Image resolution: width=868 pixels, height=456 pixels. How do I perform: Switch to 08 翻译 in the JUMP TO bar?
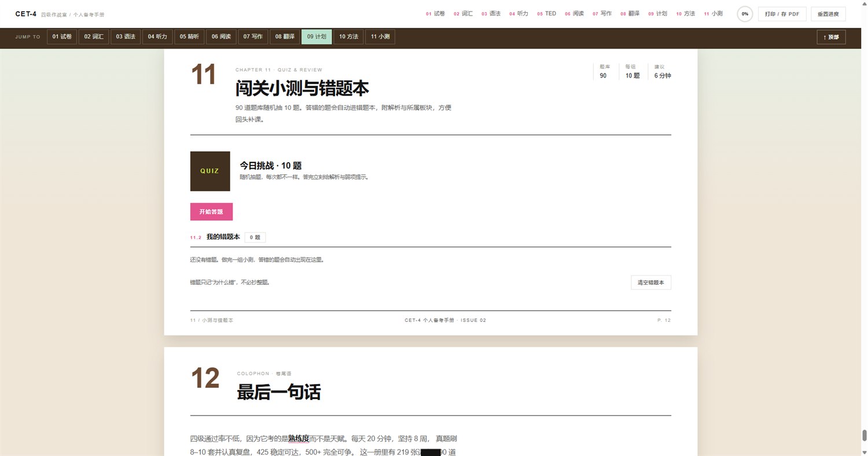(x=285, y=36)
